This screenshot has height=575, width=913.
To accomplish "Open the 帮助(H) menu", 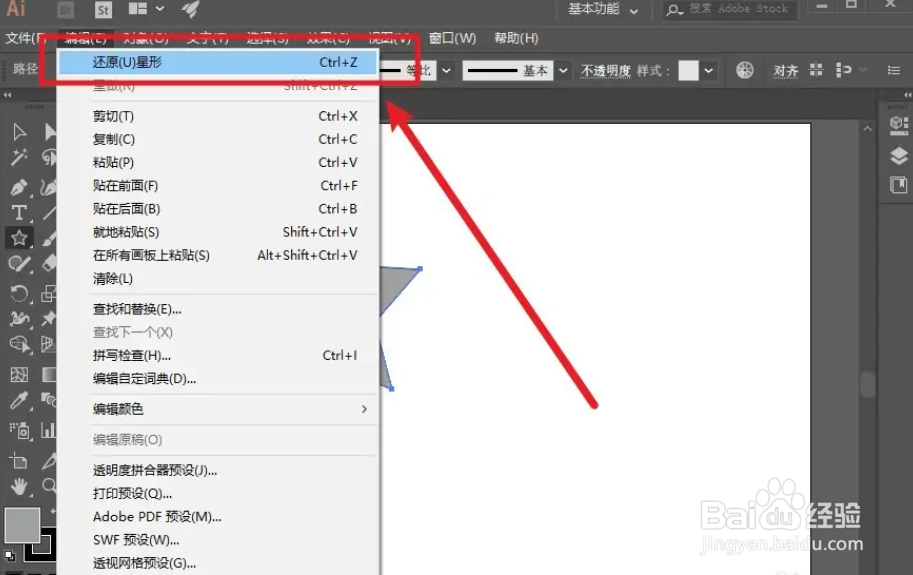I will [516, 38].
